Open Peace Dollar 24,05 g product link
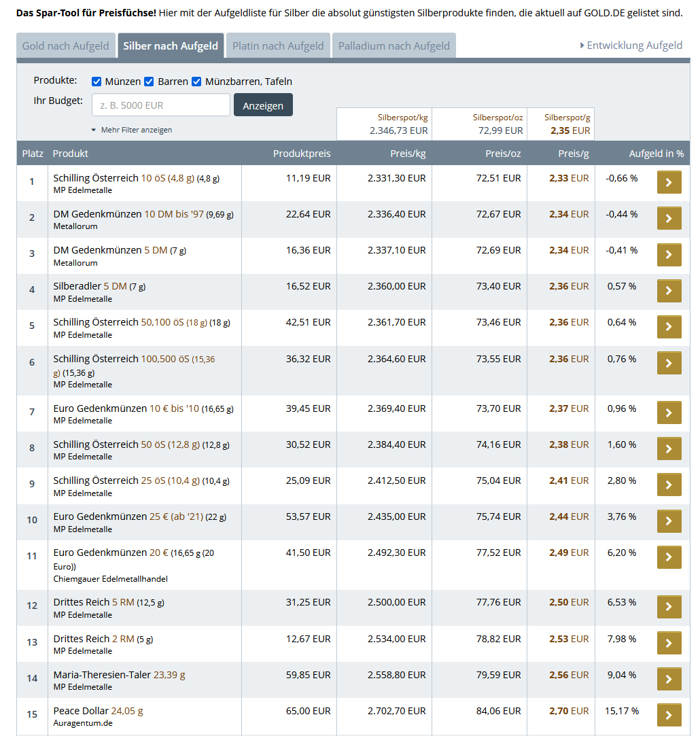700x736 pixels. coord(98,711)
